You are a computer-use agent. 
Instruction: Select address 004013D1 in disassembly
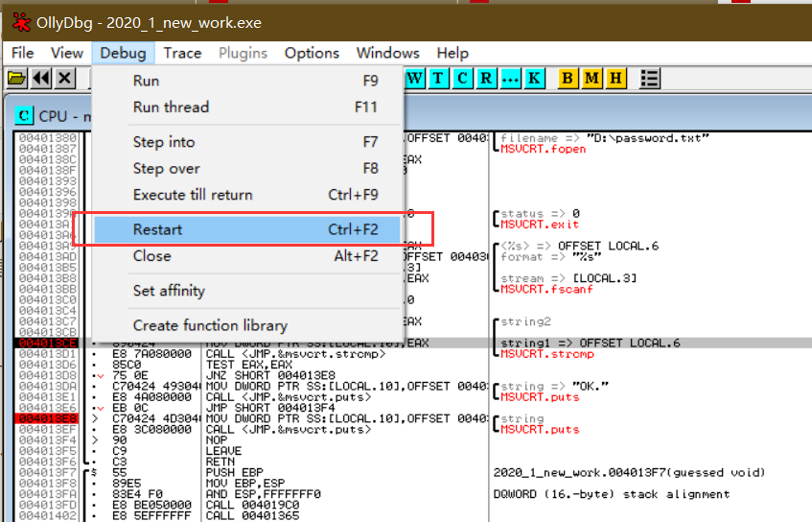click(x=47, y=354)
